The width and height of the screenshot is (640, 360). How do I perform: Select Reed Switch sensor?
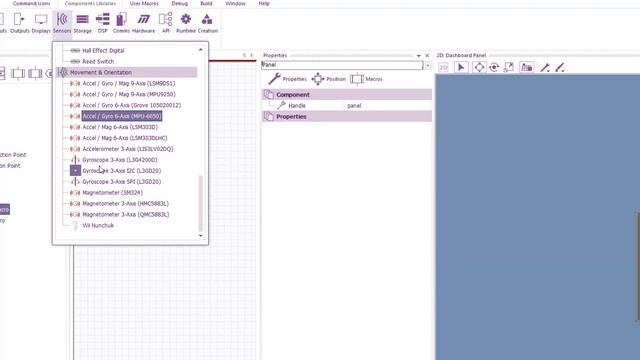point(98,62)
